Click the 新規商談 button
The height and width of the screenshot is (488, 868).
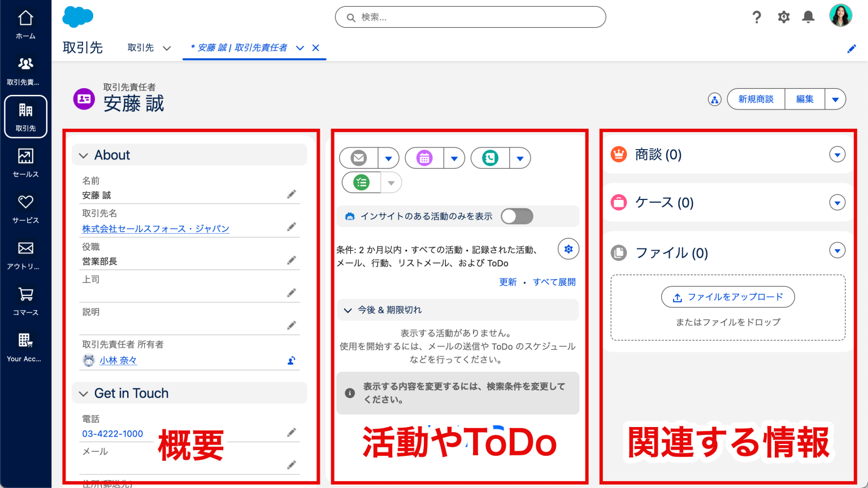pyautogui.click(x=756, y=99)
